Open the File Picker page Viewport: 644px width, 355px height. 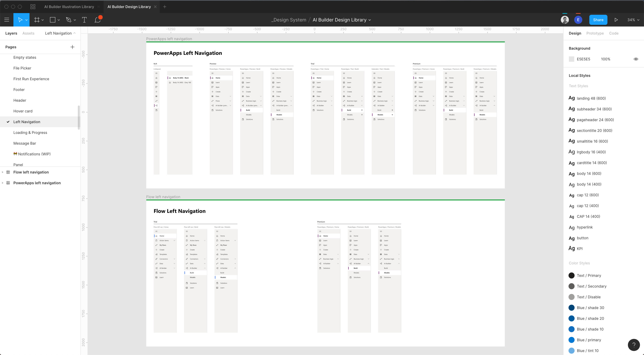(x=22, y=68)
